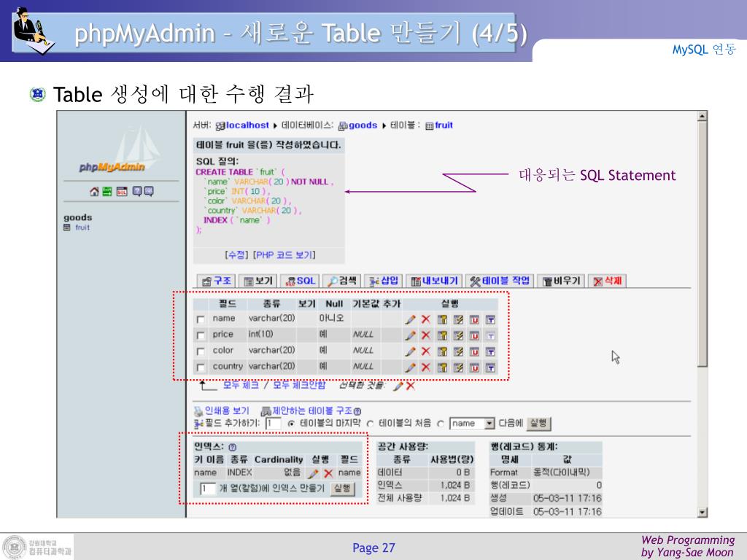Make the color field unique
Viewport: 747px width, 560px height.
click(x=474, y=352)
